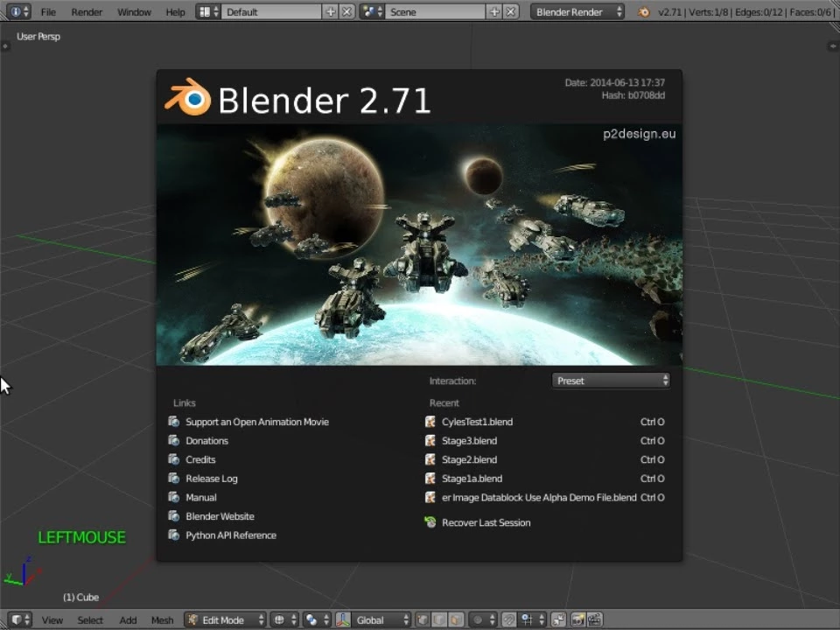Click the Scene name field
Image resolution: width=840 pixels, height=630 pixels.
[x=435, y=11]
